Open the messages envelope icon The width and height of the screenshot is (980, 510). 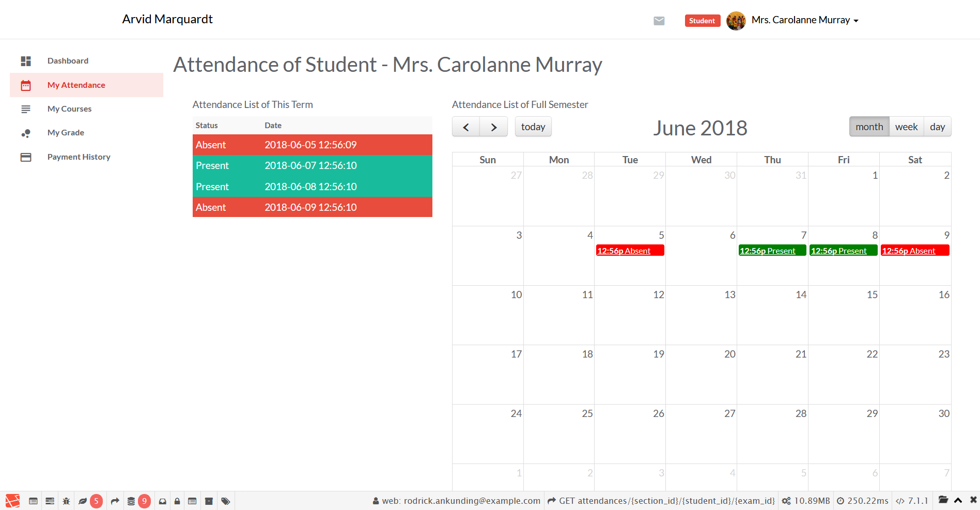[659, 21]
